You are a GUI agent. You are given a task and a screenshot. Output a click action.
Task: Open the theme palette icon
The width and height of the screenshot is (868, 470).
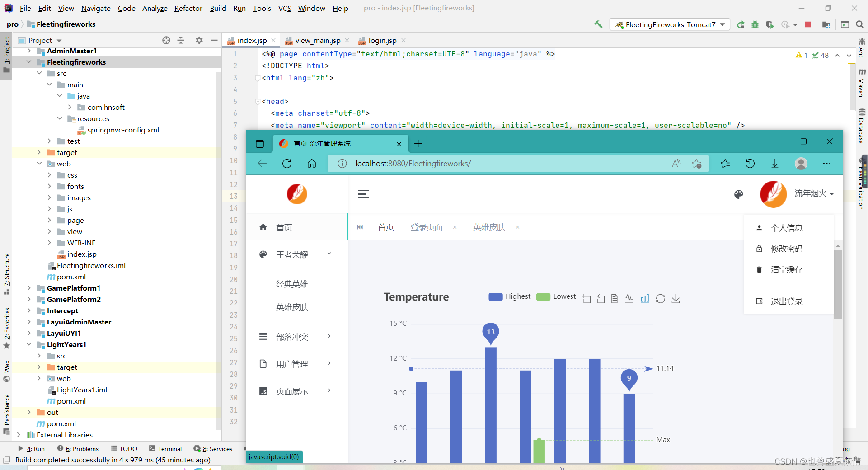point(739,194)
